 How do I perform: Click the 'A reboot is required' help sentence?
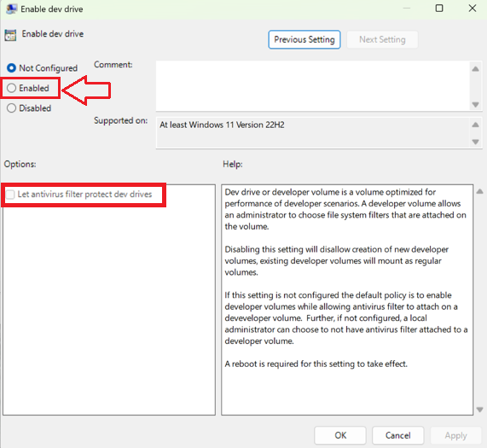coord(316,364)
